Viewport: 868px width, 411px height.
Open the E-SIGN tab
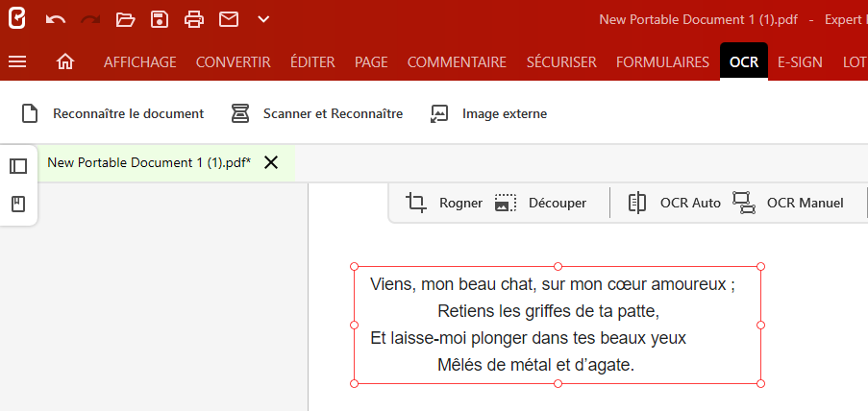tap(800, 62)
